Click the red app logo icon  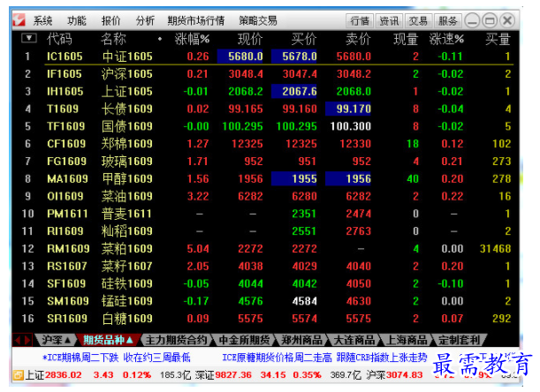19,20
